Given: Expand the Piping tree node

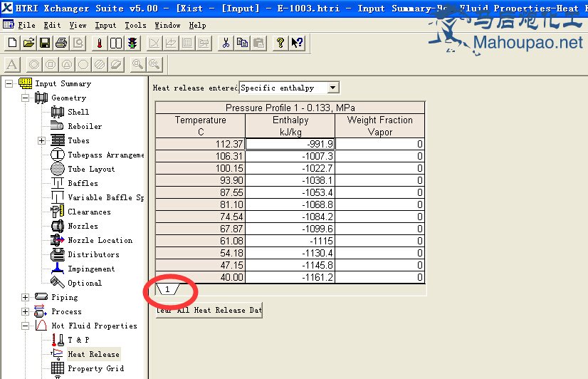Looking at the screenshot, I should [25, 297].
